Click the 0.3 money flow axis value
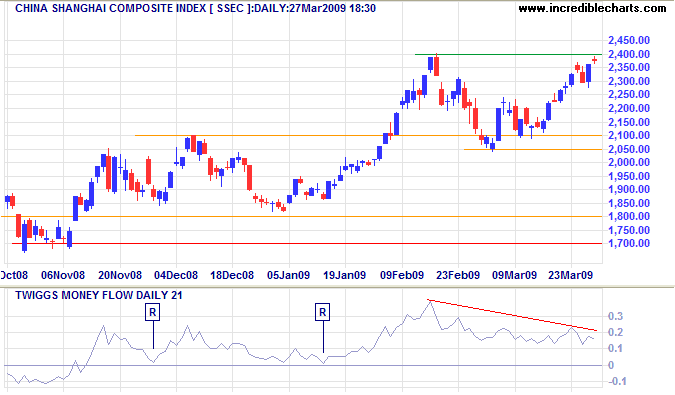 [x=616, y=317]
